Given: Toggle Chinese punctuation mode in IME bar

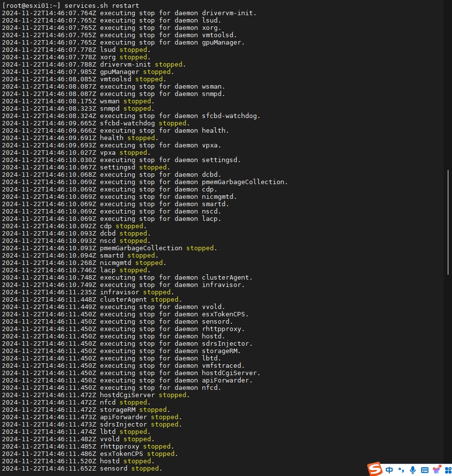Looking at the screenshot, I should pyautogui.click(x=401, y=470).
